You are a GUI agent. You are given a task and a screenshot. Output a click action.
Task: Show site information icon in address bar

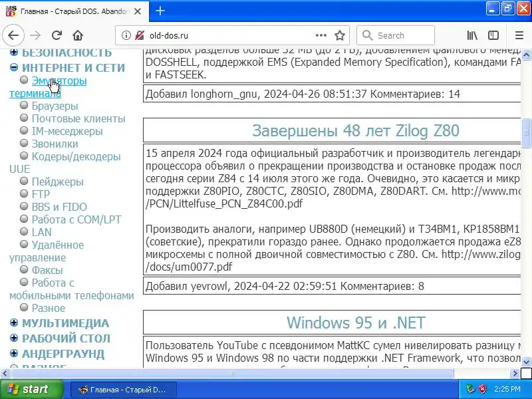(126, 35)
